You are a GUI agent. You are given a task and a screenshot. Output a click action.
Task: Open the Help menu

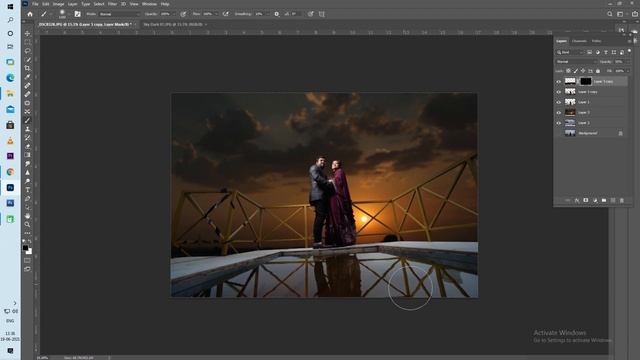point(165,4)
